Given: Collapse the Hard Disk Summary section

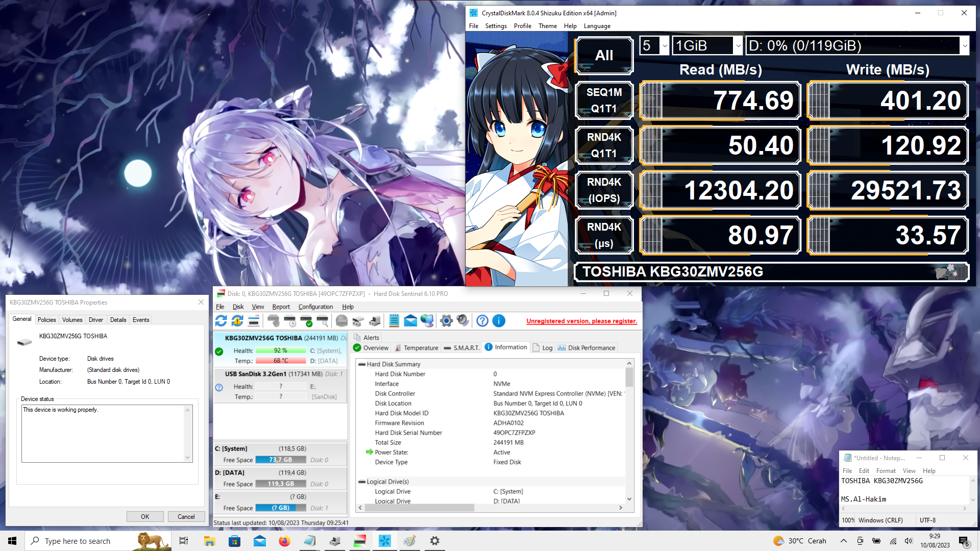Looking at the screenshot, I should click(362, 364).
